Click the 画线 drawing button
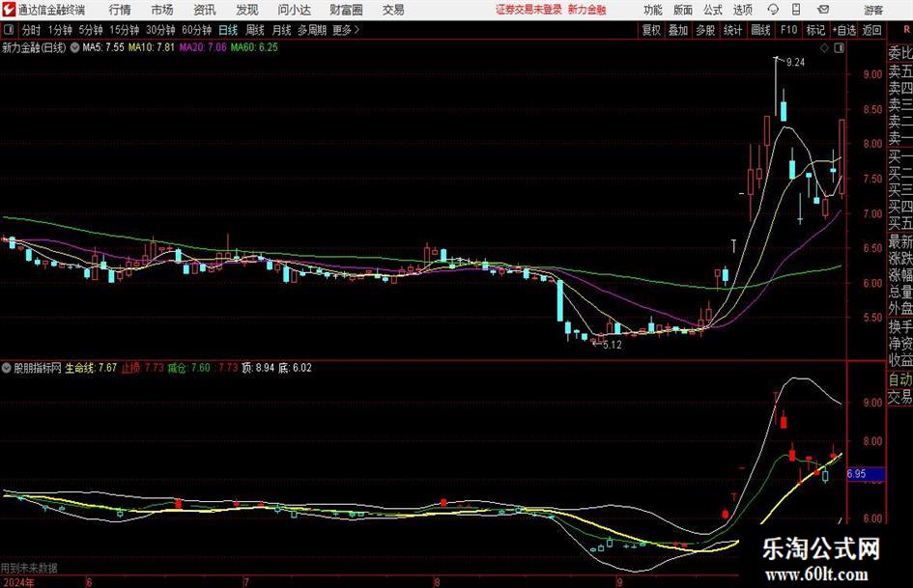Image resolution: width=913 pixels, height=588 pixels. click(760, 30)
